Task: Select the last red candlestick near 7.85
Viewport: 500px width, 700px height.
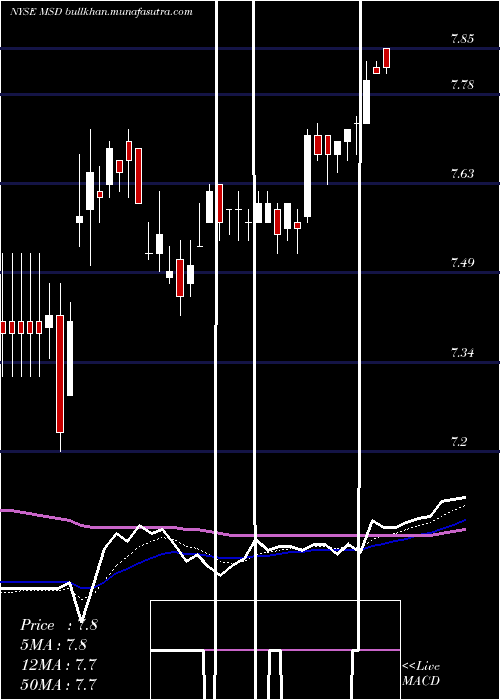Action: pos(387,58)
